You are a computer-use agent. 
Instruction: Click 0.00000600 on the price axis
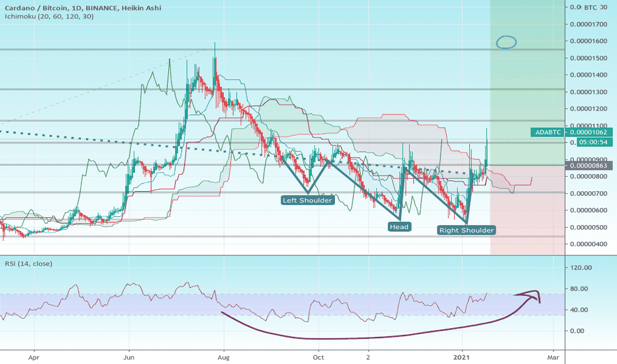589,210
